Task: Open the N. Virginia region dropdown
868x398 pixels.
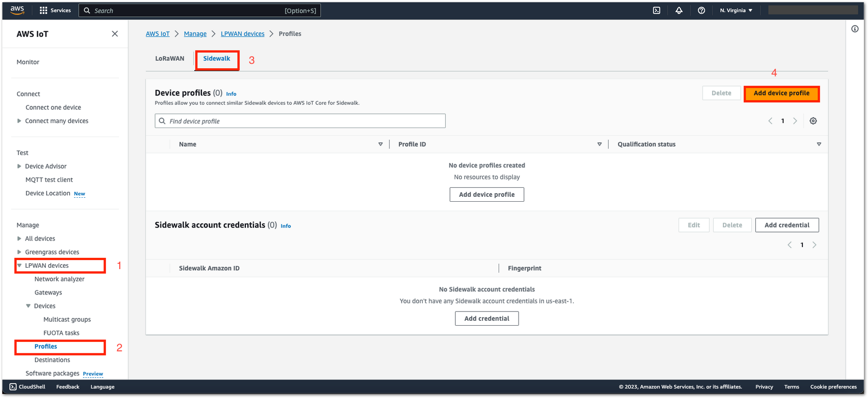Action: [x=736, y=10]
